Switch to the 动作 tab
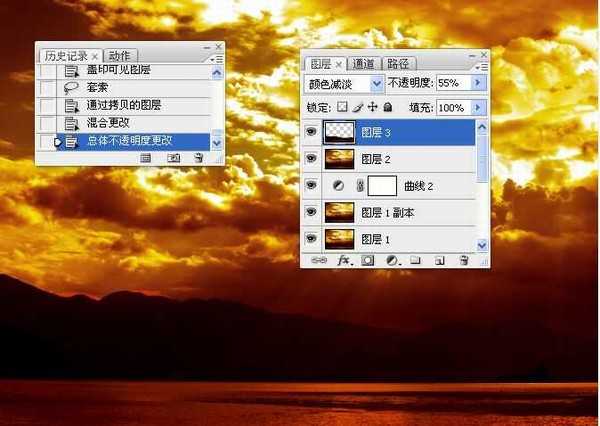Image resolution: width=600 pixels, height=426 pixels. 120,56
